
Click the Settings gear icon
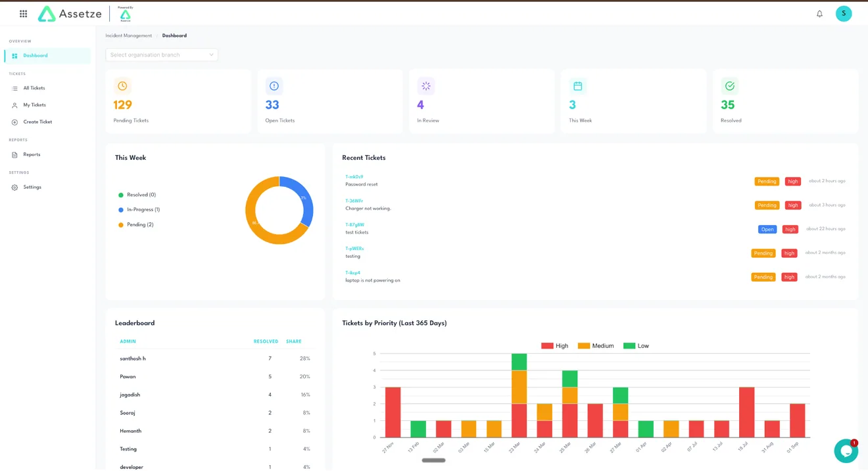14,187
